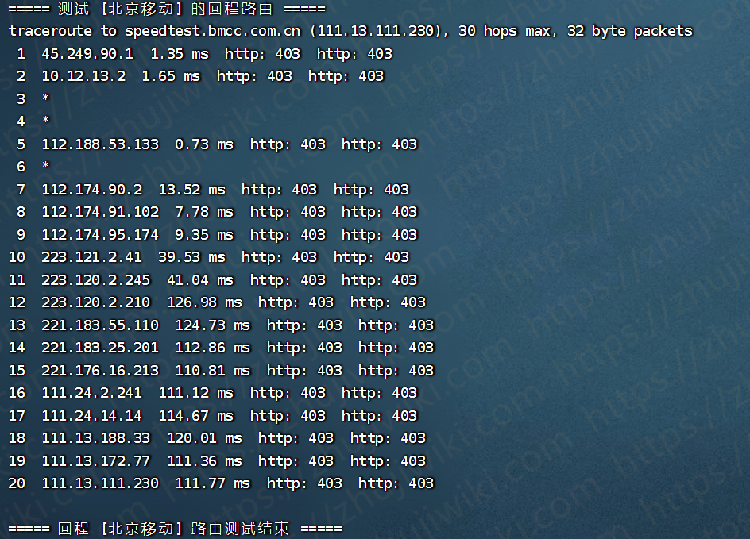This screenshot has width=750, height=539.
Task: Click the asterisk on hop 3
Action: (45, 98)
